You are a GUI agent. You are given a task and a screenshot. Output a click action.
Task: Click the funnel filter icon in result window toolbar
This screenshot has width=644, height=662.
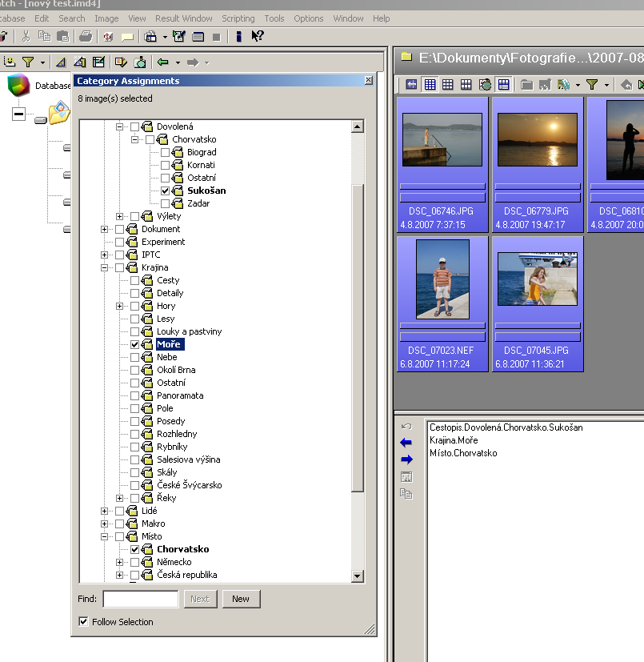click(592, 85)
